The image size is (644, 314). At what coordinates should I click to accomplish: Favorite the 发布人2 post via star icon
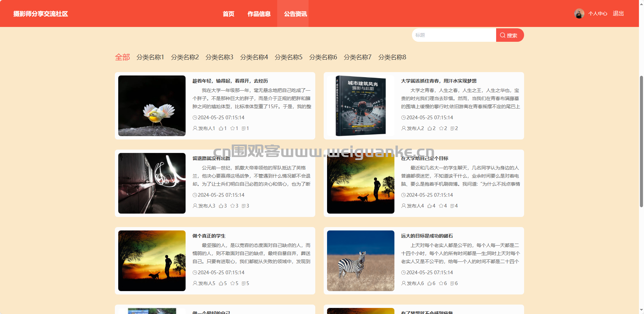(441, 128)
